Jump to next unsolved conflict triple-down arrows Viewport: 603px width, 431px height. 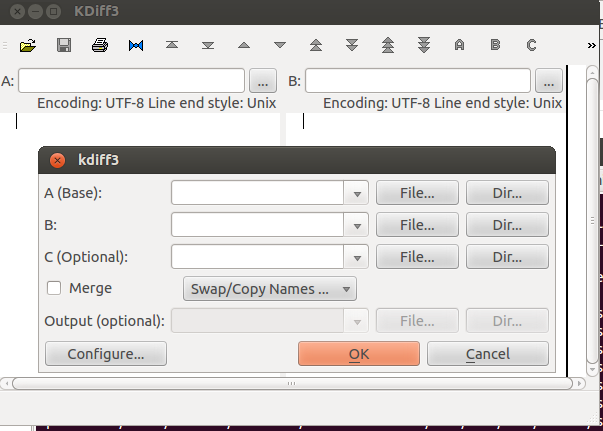[x=424, y=45]
